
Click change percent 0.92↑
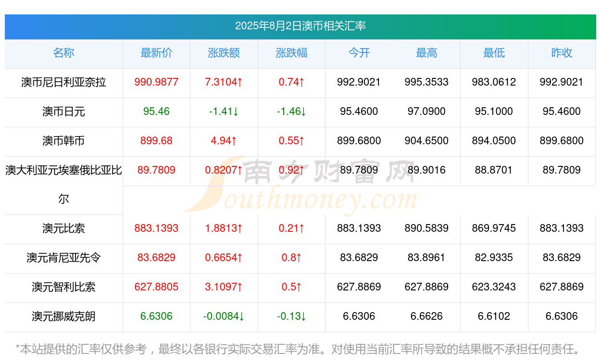291,170
